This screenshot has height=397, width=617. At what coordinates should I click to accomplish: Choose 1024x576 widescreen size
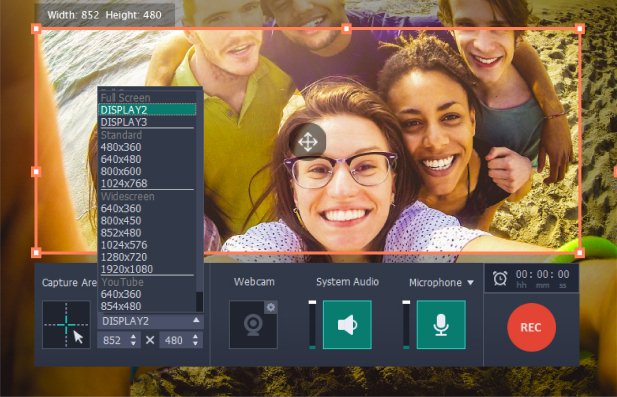[147, 245]
